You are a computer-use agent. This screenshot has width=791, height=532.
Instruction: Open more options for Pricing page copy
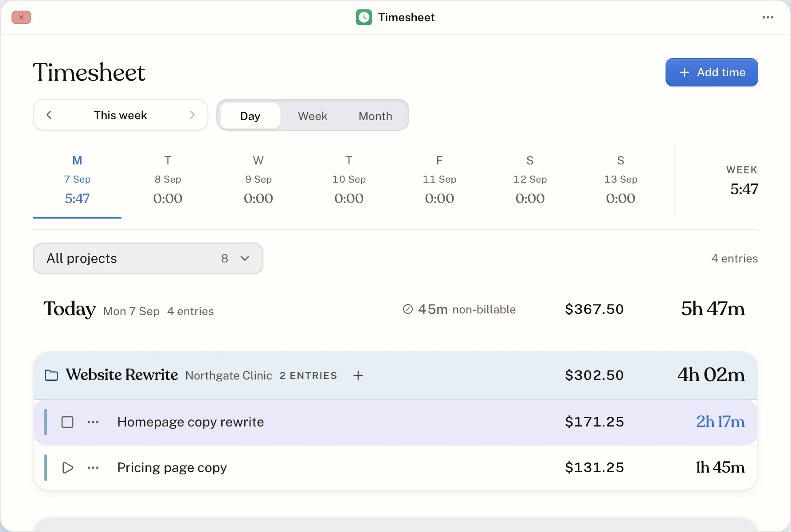click(93, 468)
